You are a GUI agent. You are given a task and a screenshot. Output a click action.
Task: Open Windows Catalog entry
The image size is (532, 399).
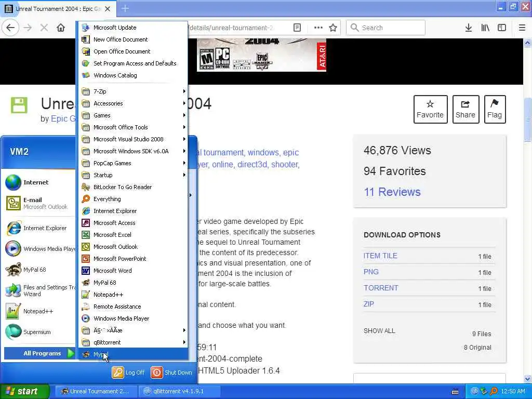pyautogui.click(x=133, y=75)
